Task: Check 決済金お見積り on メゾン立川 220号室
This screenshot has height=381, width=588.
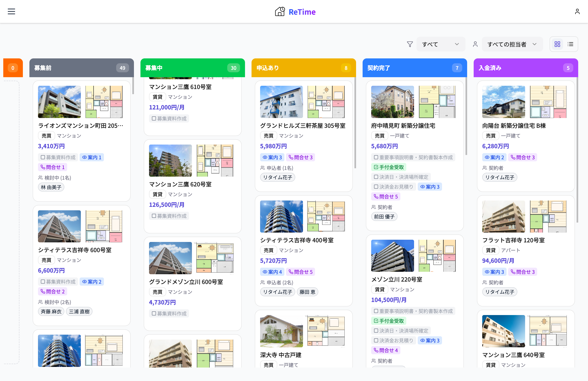Action: [376, 341]
